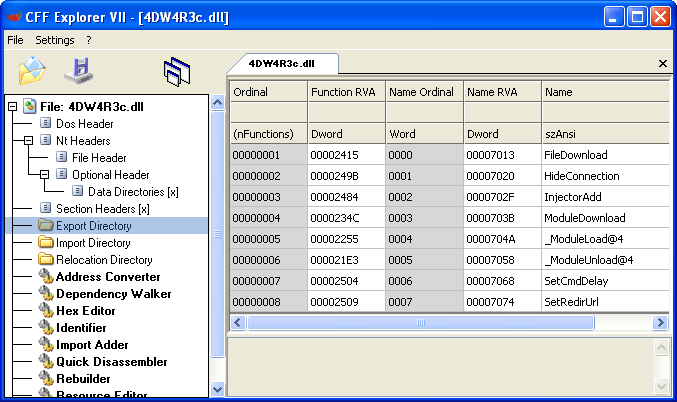Open the Export Directory folder node
This screenshot has height=402, width=677.
(x=93, y=226)
